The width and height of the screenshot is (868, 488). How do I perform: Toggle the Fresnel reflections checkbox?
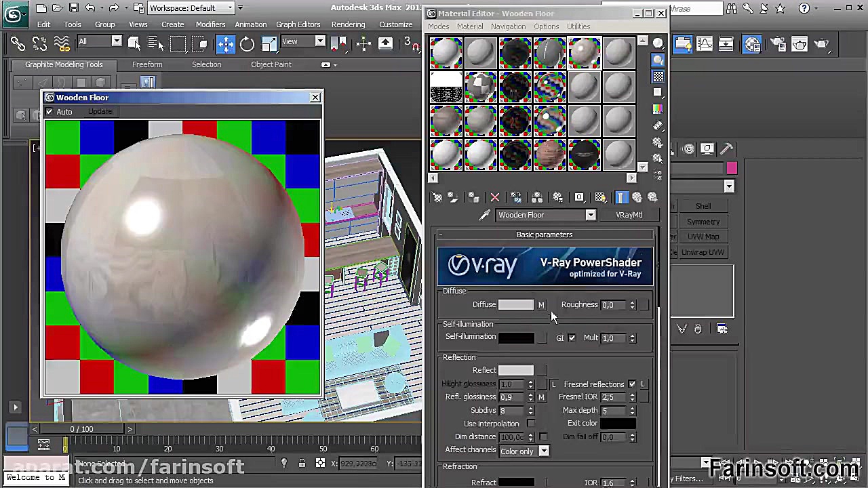point(632,384)
